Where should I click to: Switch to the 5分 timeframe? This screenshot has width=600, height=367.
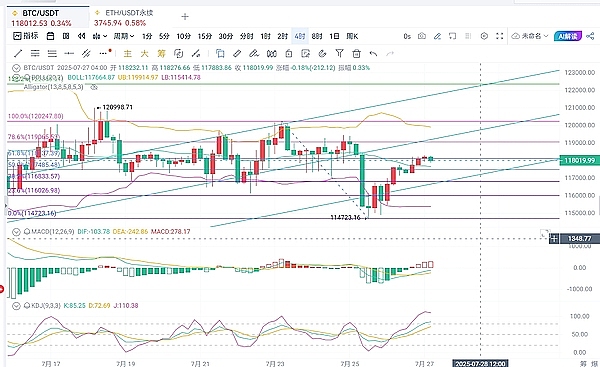point(164,36)
